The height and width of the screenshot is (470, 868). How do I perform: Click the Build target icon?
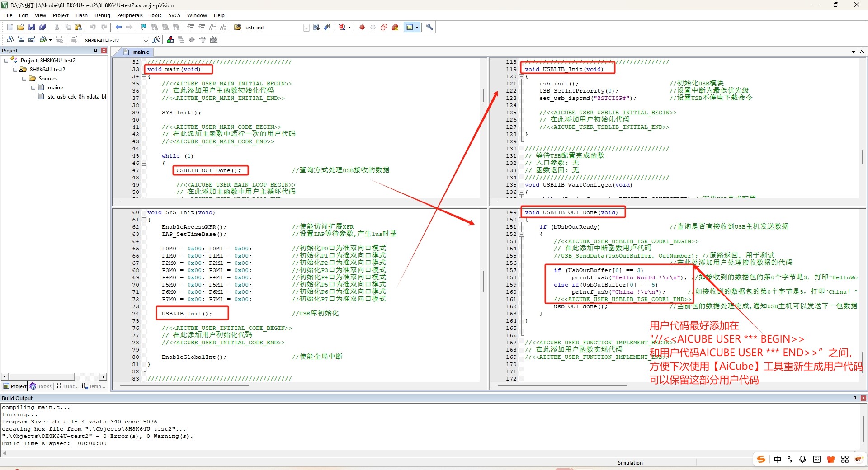(21, 40)
